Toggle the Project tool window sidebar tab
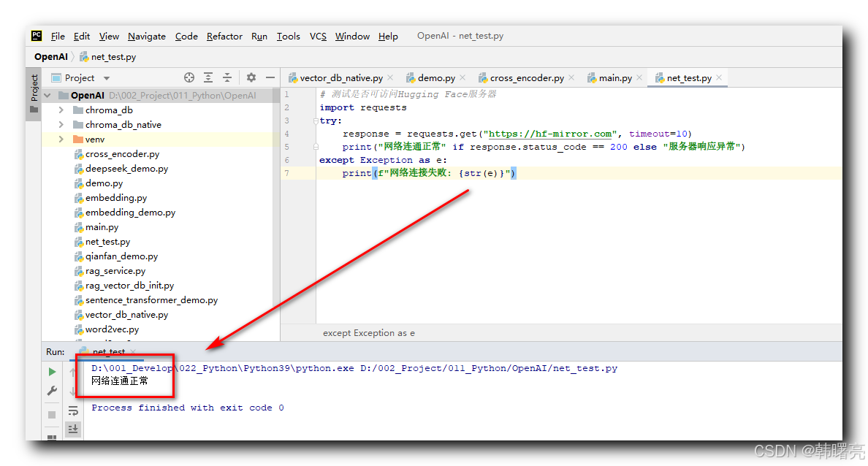The width and height of the screenshot is (868, 466). 34,93
